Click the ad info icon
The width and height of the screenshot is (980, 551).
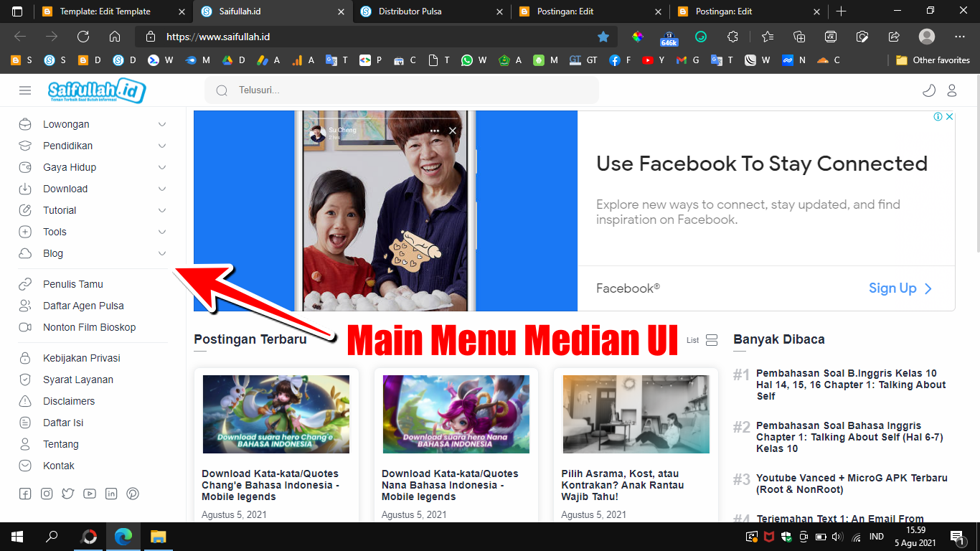(x=938, y=117)
